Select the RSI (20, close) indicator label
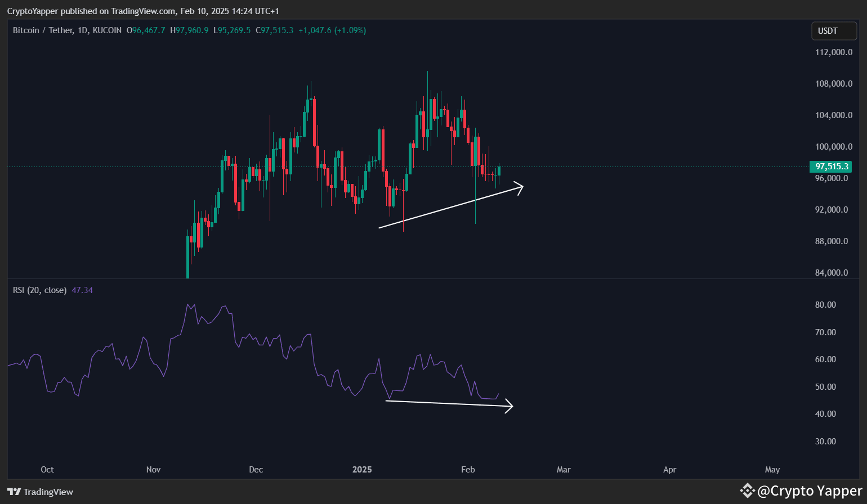This screenshot has height=504, width=867. (39, 290)
